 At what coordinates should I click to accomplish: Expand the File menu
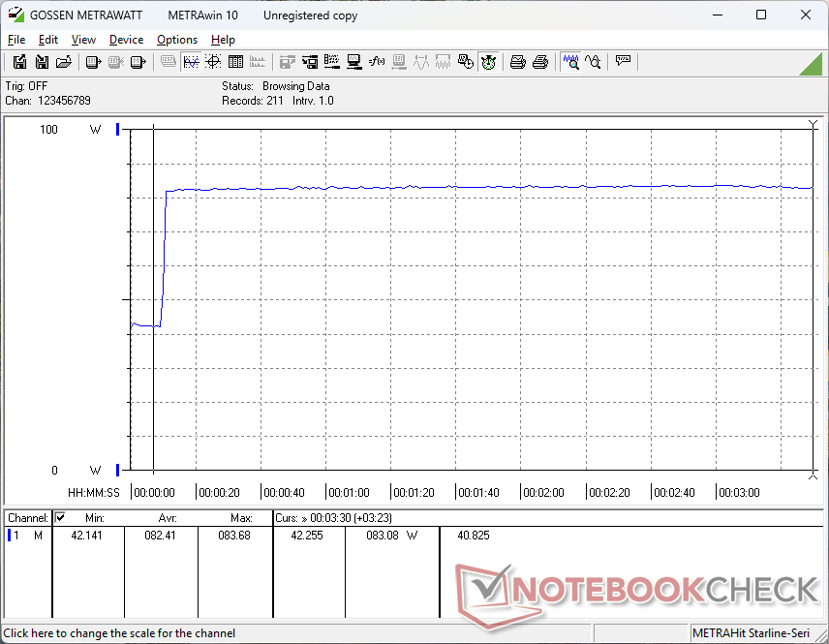coord(16,40)
